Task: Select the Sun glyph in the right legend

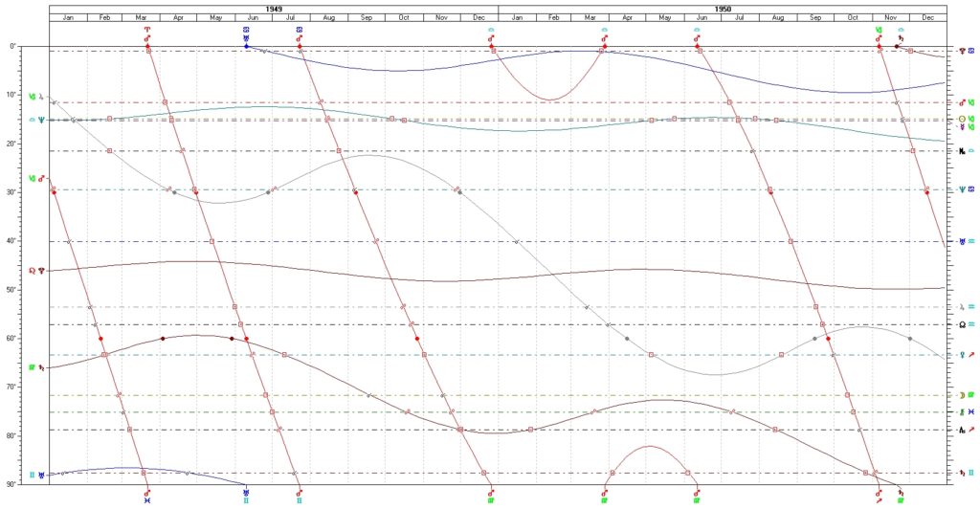Action: [962, 120]
